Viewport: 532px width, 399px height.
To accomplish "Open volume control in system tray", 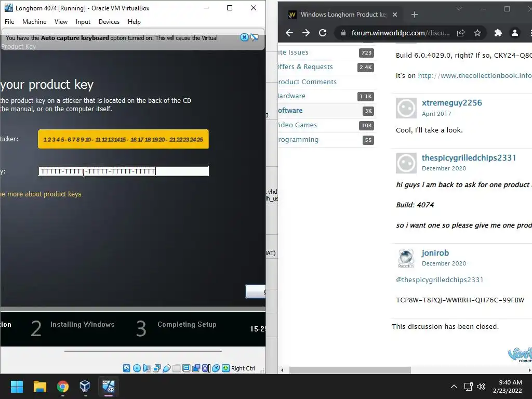I will pos(481,387).
